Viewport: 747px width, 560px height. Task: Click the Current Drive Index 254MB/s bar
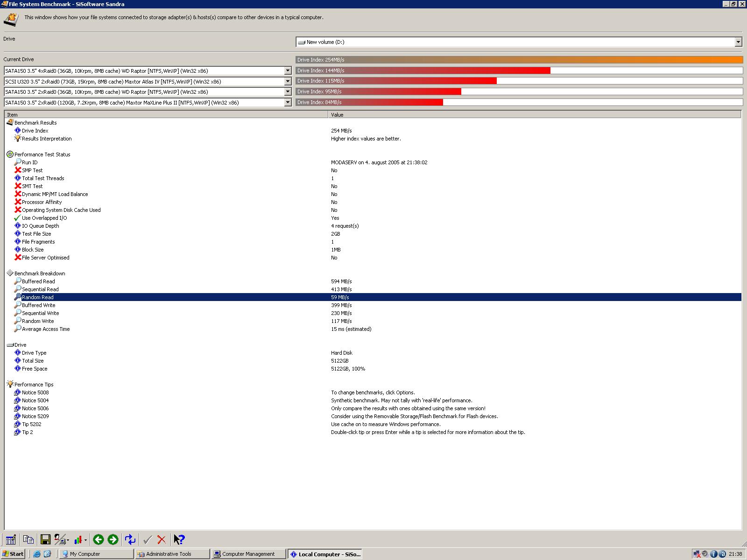pyautogui.click(x=519, y=60)
